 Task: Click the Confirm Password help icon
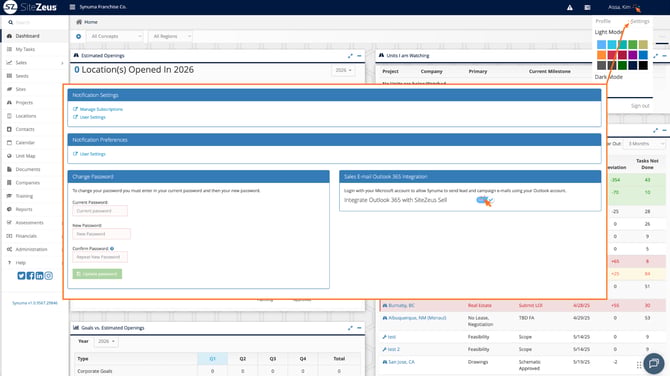click(x=112, y=248)
